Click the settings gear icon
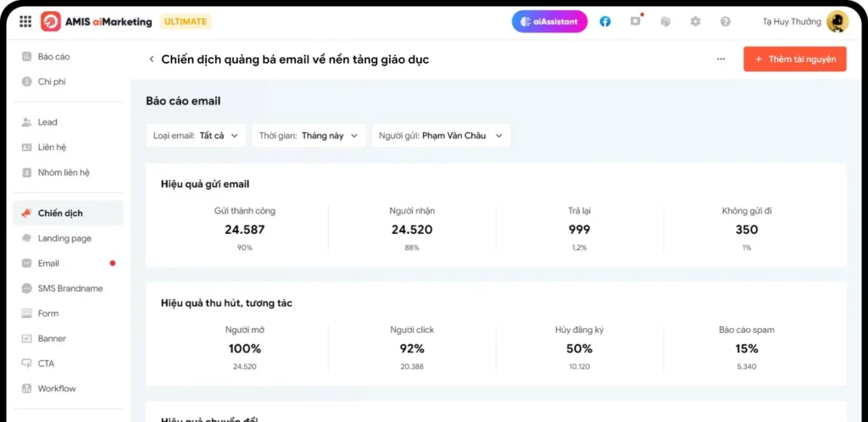Image resolution: width=868 pixels, height=422 pixels. [695, 22]
